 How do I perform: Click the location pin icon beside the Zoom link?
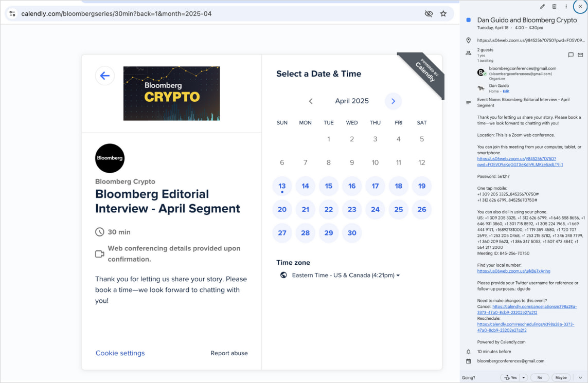tap(468, 40)
